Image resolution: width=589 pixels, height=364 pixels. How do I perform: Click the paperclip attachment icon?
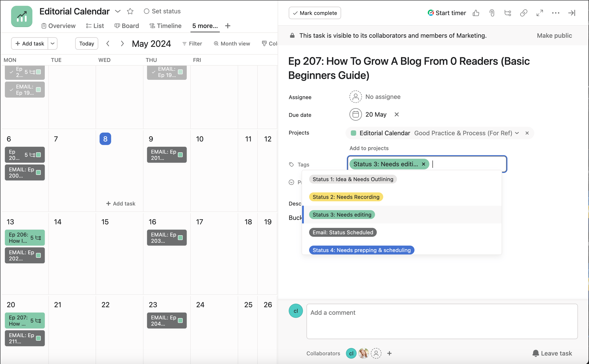coord(492,13)
